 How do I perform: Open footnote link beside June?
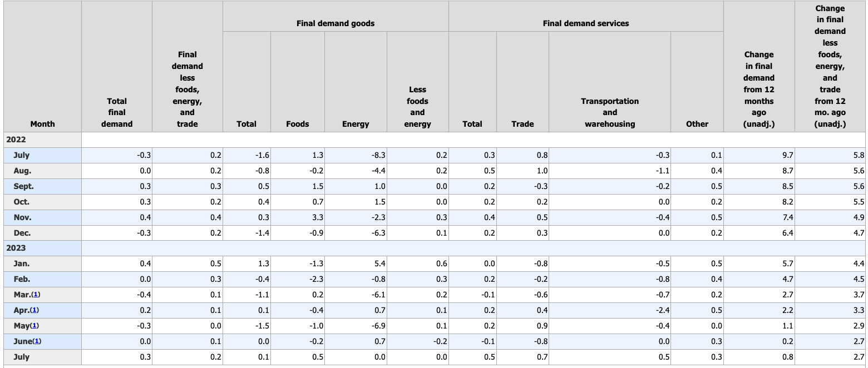(x=37, y=341)
